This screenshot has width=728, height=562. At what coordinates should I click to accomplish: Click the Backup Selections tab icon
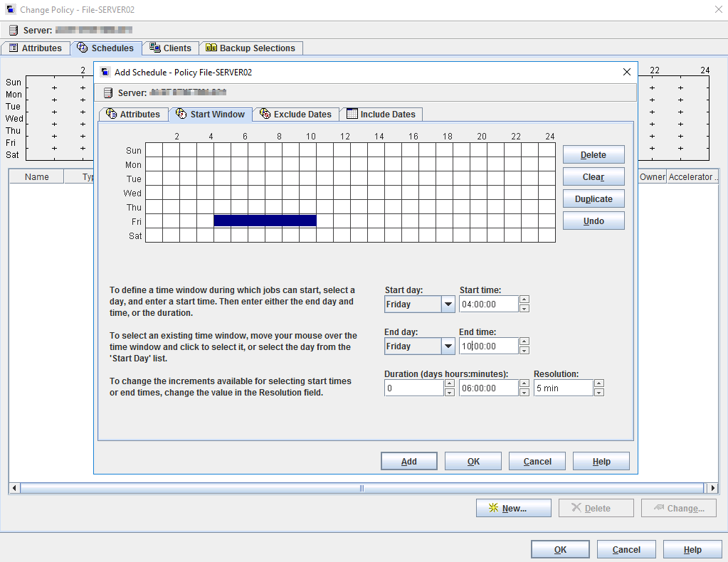click(x=211, y=48)
